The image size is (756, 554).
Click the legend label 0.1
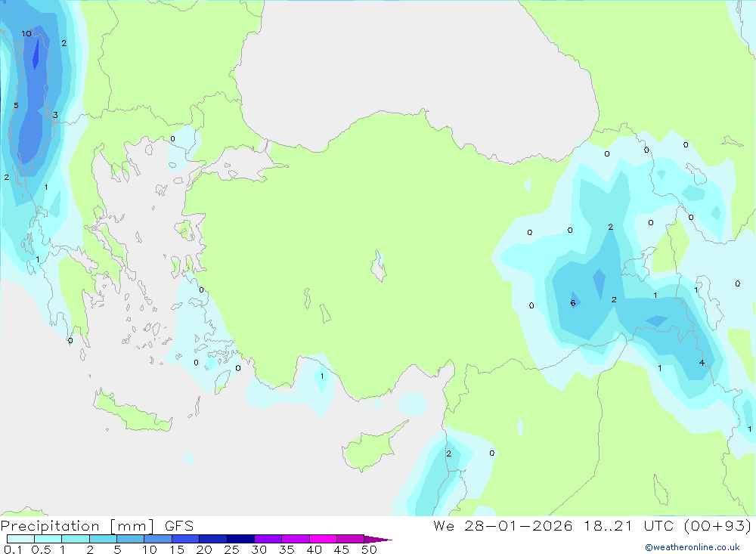13,549
